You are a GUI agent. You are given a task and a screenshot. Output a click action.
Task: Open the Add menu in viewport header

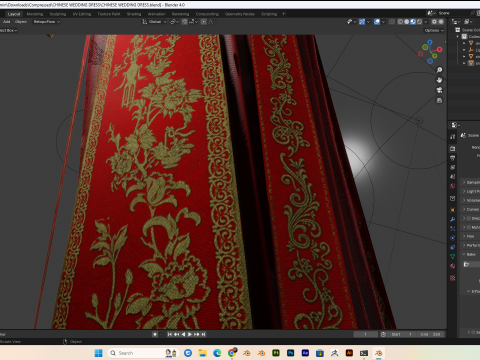point(6,22)
